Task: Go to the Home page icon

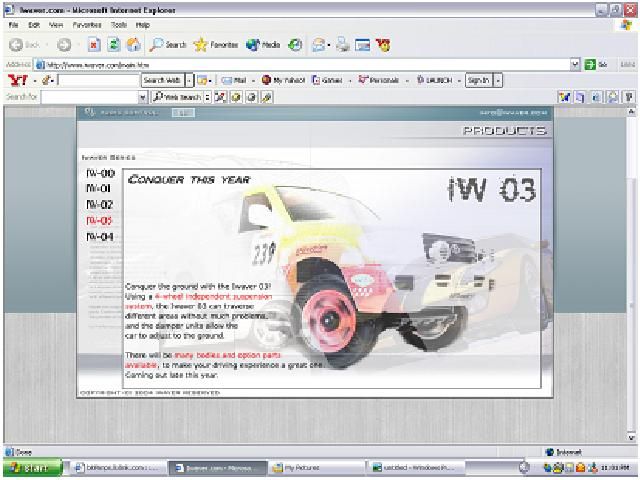Action: (x=133, y=44)
